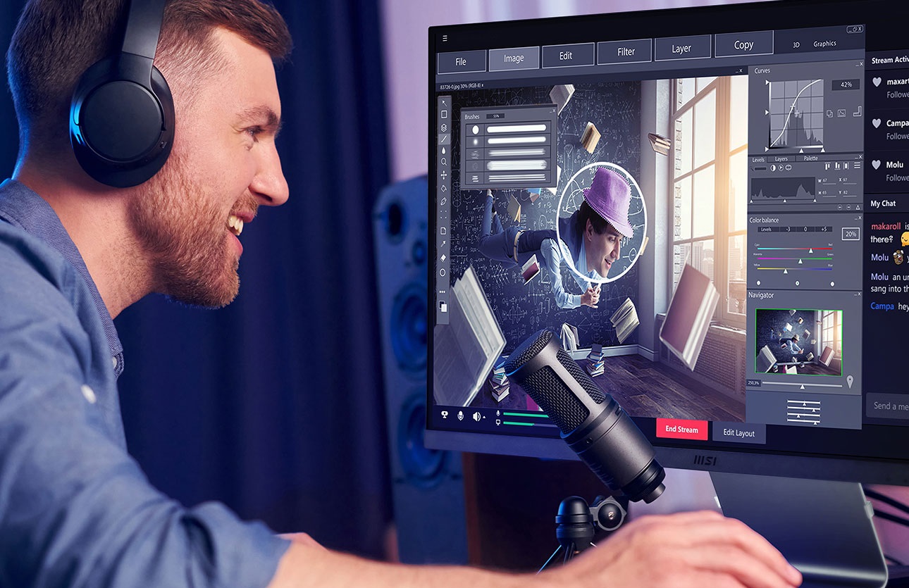Expand the speaker volume options arrow

[484, 418]
